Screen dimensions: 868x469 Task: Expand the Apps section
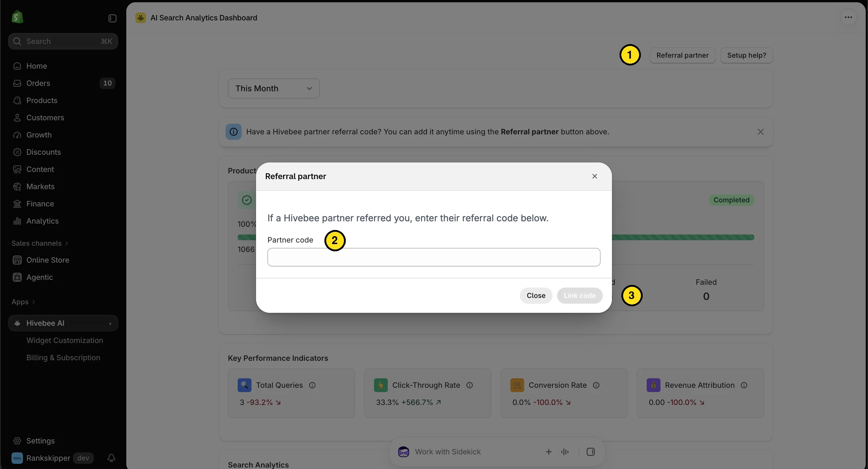click(23, 302)
